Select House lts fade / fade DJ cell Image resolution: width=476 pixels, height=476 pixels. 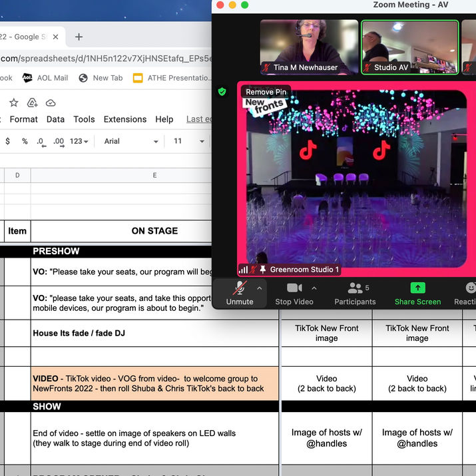[x=154, y=333]
